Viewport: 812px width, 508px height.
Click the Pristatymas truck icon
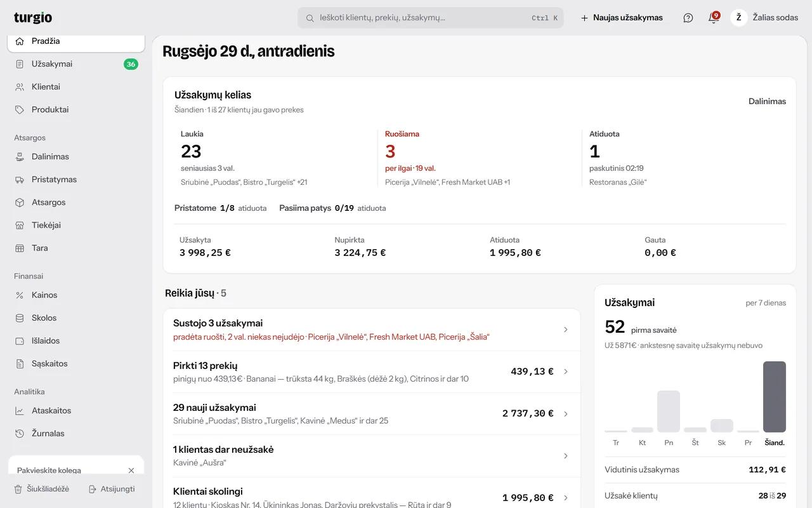20,180
